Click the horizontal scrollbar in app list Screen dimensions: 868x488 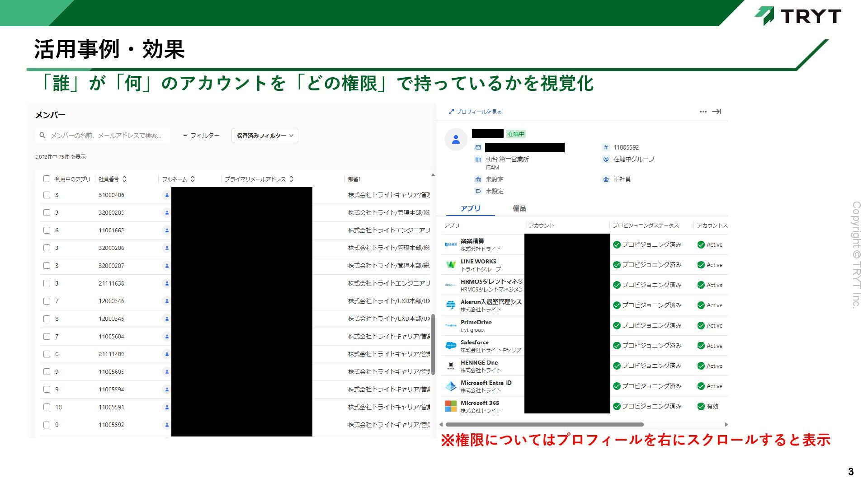point(544,425)
